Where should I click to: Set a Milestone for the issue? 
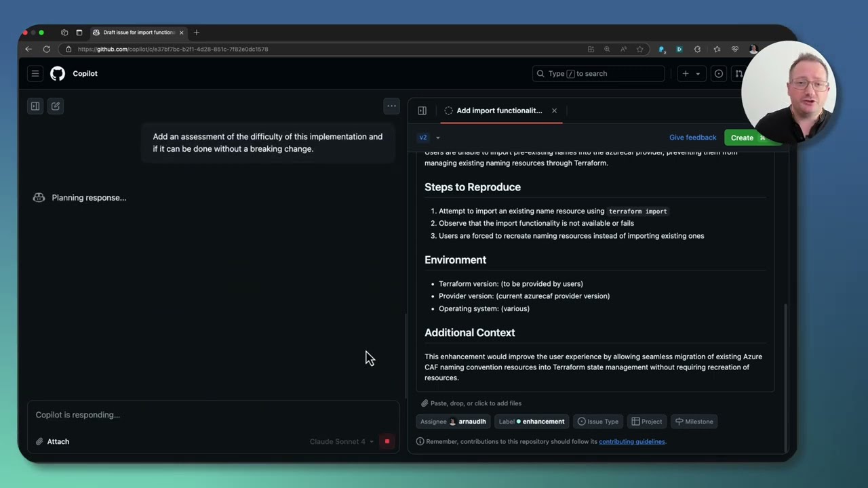pos(694,422)
